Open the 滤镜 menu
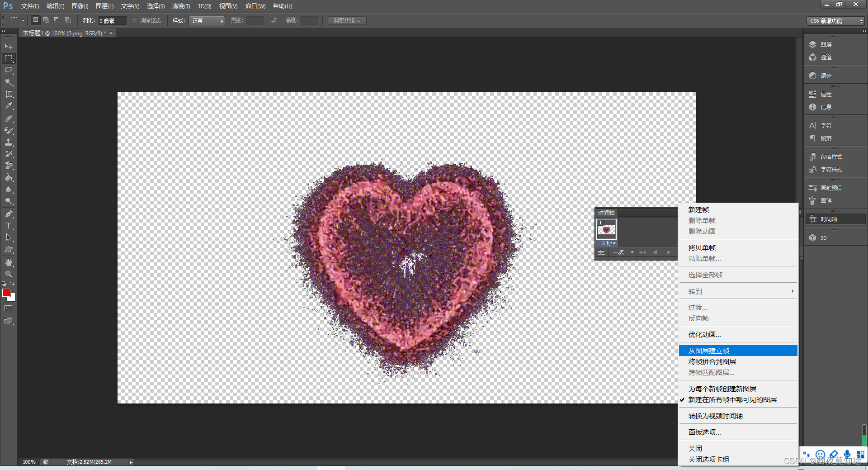868x470 pixels. coord(181,6)
